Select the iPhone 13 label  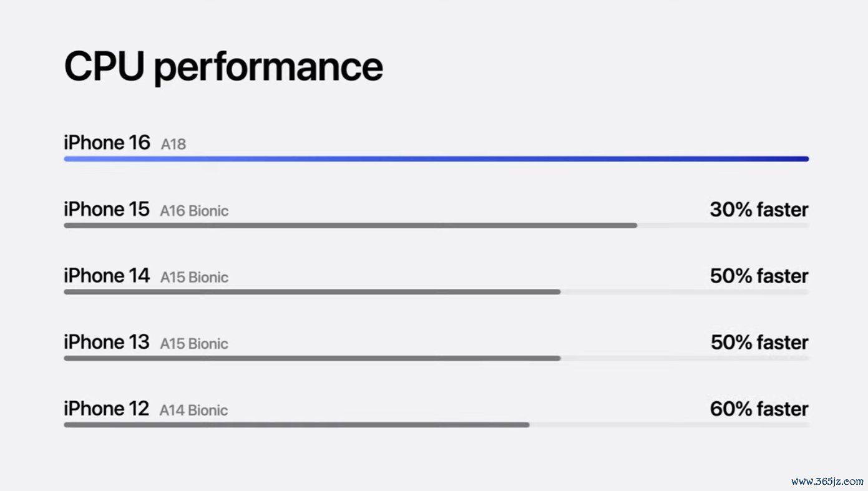pos(107,342)
